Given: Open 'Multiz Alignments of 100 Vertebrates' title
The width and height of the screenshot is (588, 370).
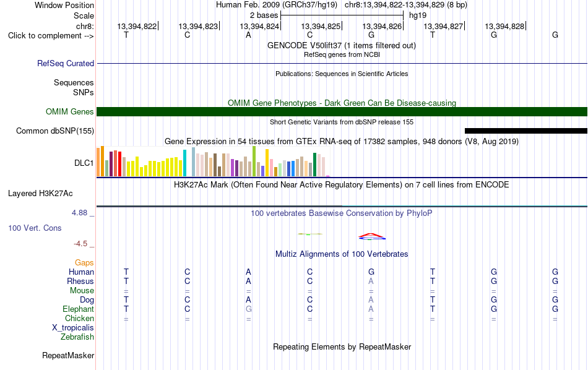Looking at the screenshot, I should coord(342,254).
